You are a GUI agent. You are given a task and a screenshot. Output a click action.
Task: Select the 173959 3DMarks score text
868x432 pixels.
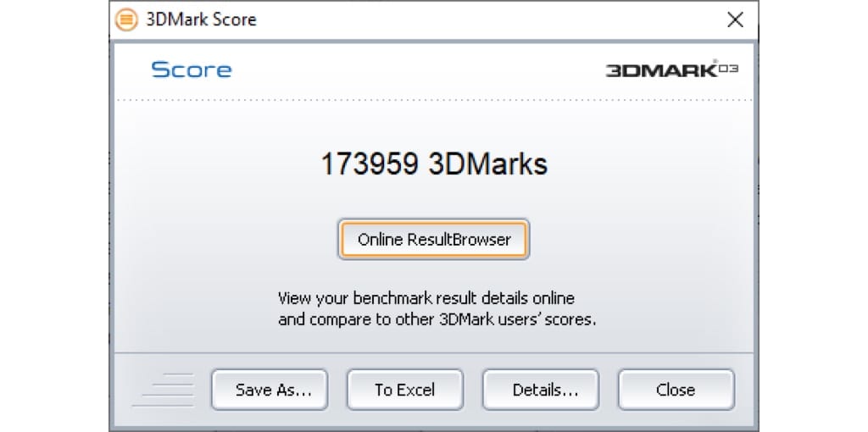(x=434, y=164)
